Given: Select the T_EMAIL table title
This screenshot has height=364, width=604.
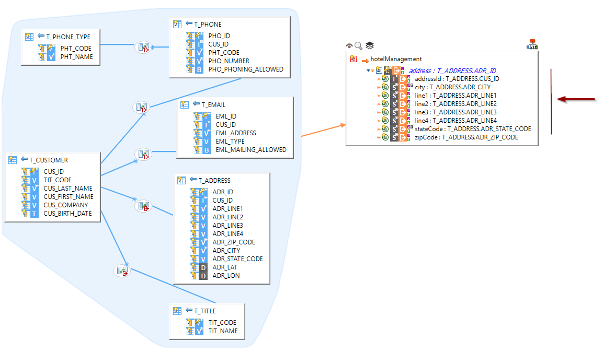Looking at the screenshot, I should pyautogui.click(x=213, y=104).
